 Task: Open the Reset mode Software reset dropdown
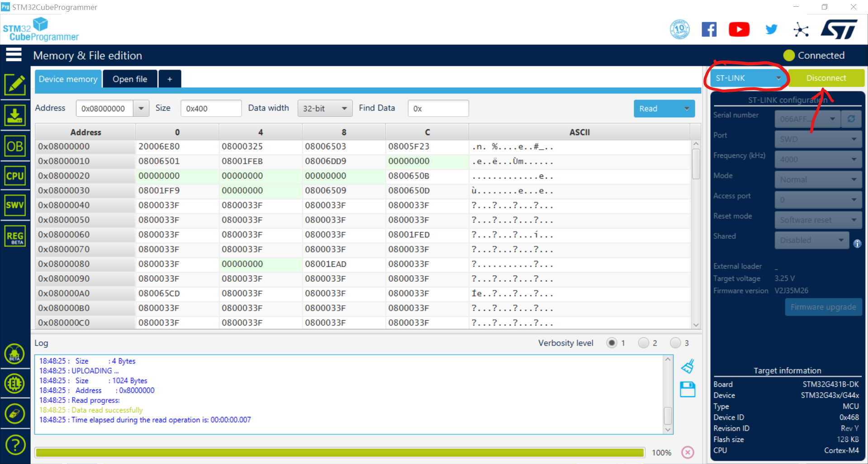tap(818, 220)
